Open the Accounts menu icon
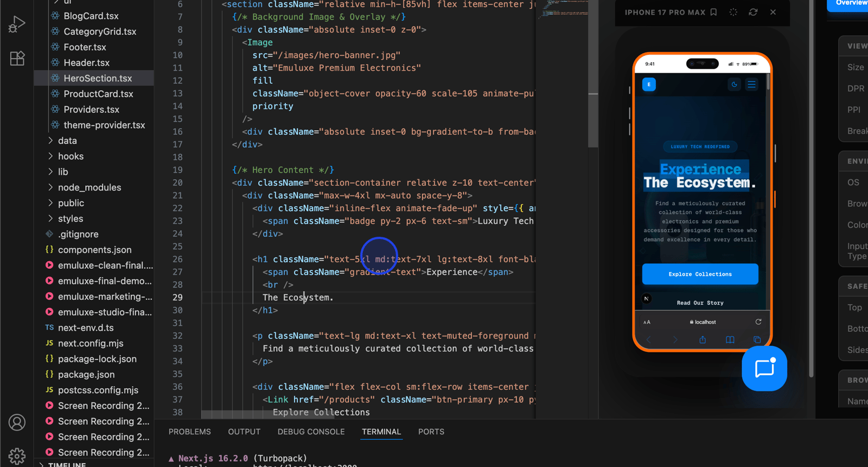 tap(17, 422)
